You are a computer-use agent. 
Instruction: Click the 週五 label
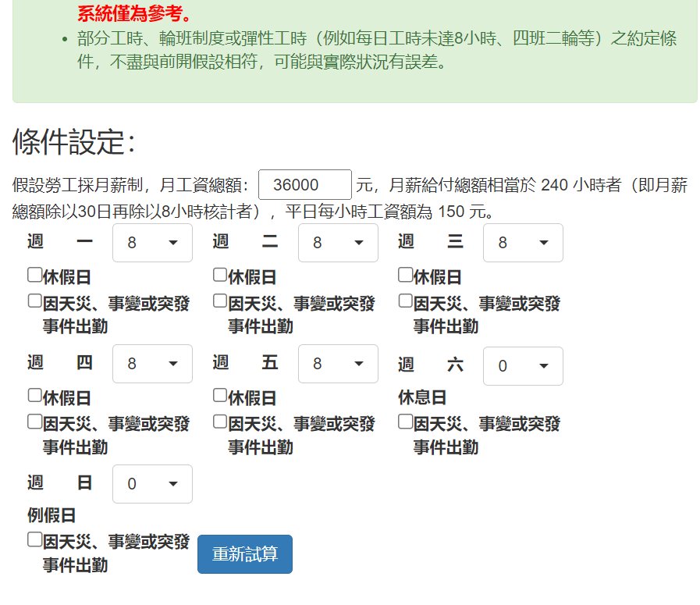tap(246, 362)
